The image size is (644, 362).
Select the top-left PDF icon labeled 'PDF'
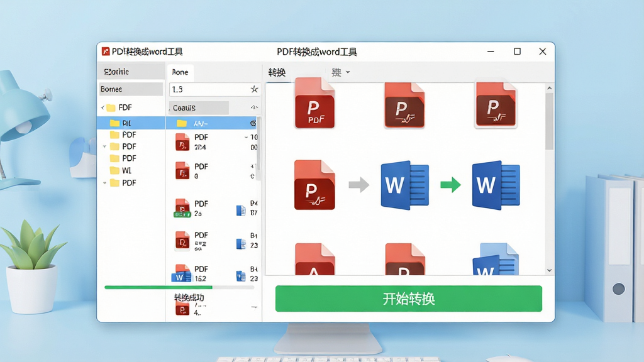pos(314,103)
